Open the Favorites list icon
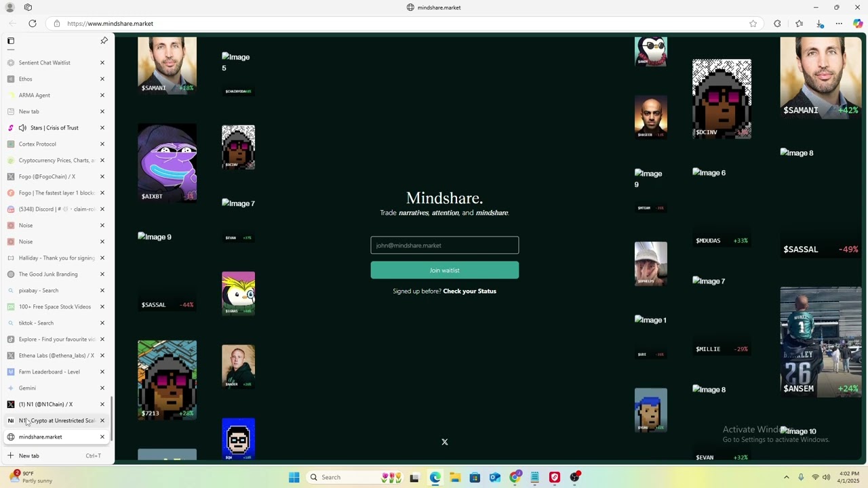The image size is (868, 488). pyautogui.click(x=799, y=23)
